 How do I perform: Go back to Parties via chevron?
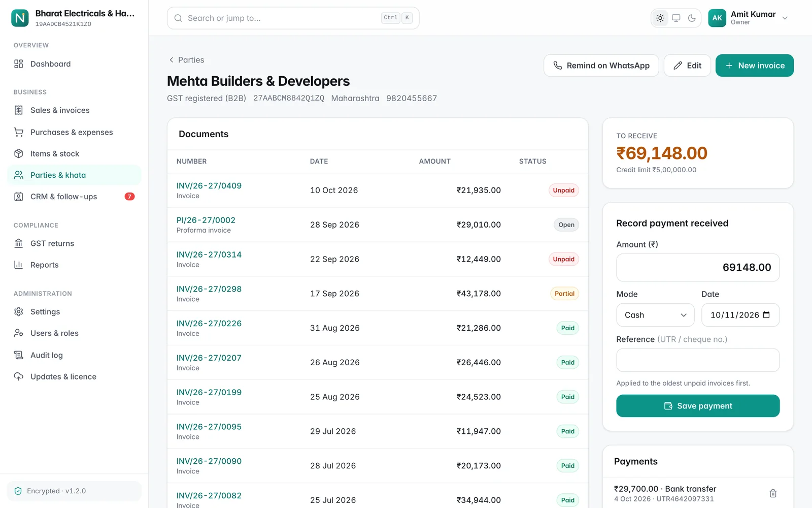pos(172,60)
